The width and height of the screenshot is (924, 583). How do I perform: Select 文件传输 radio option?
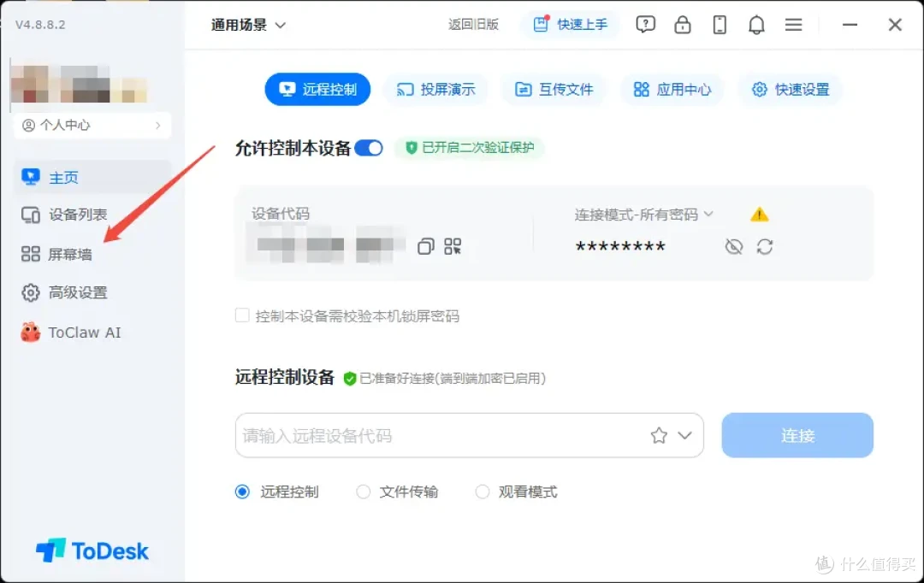(x=363, y=492)
